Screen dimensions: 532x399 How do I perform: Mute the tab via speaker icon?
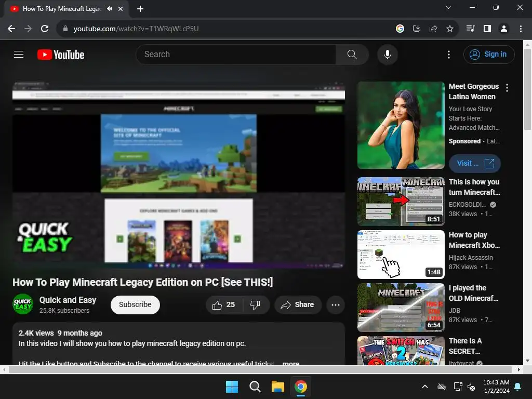point(109,9)
